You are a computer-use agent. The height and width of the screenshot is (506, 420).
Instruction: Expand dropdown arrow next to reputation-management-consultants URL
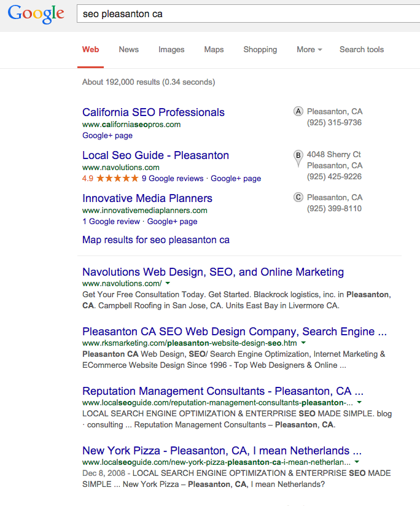pyautogui.click(x=359, y=402)
